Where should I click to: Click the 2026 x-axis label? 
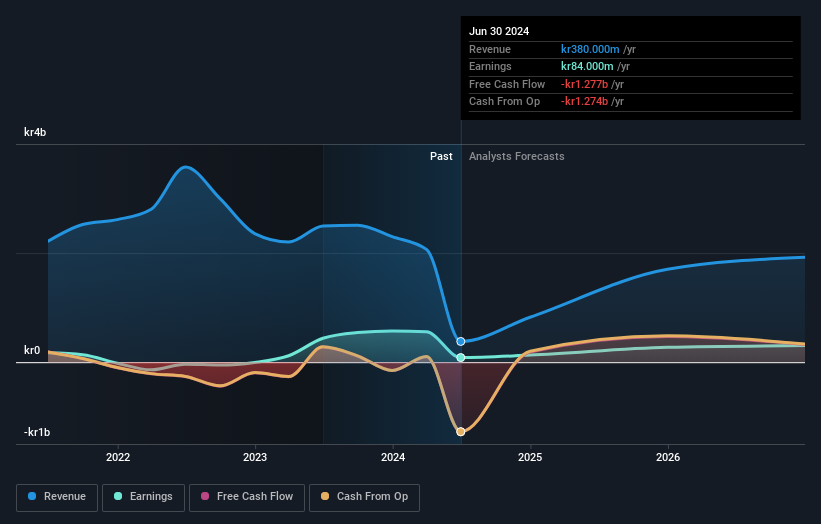[668, 458]
